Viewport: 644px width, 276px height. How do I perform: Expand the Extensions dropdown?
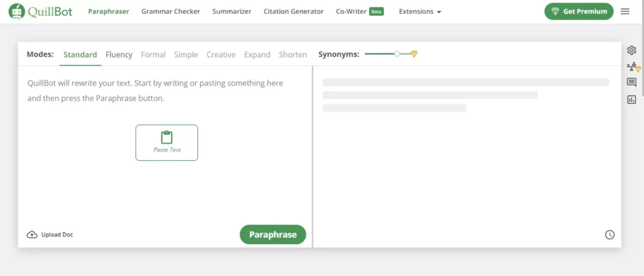click(x=419, y=11)
